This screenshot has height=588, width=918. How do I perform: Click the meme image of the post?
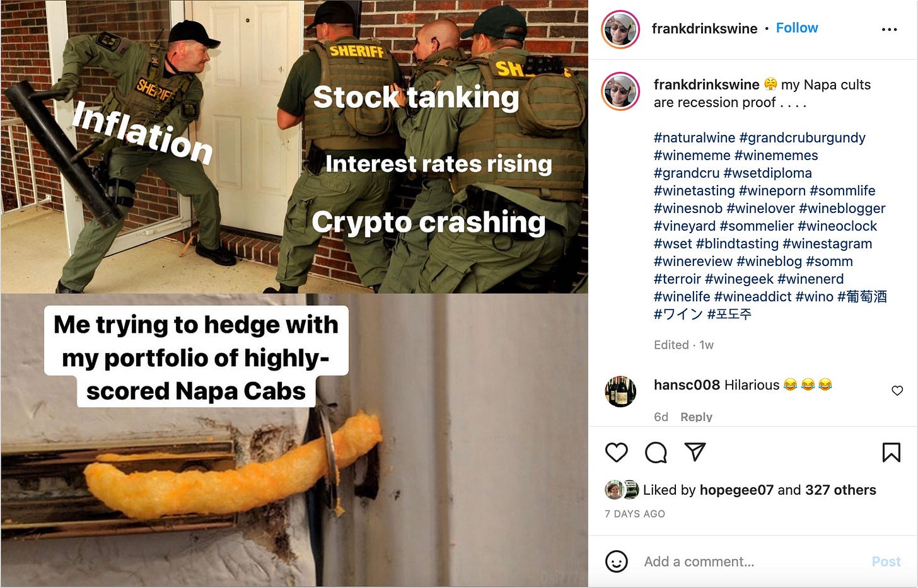(x=294, y=294)
